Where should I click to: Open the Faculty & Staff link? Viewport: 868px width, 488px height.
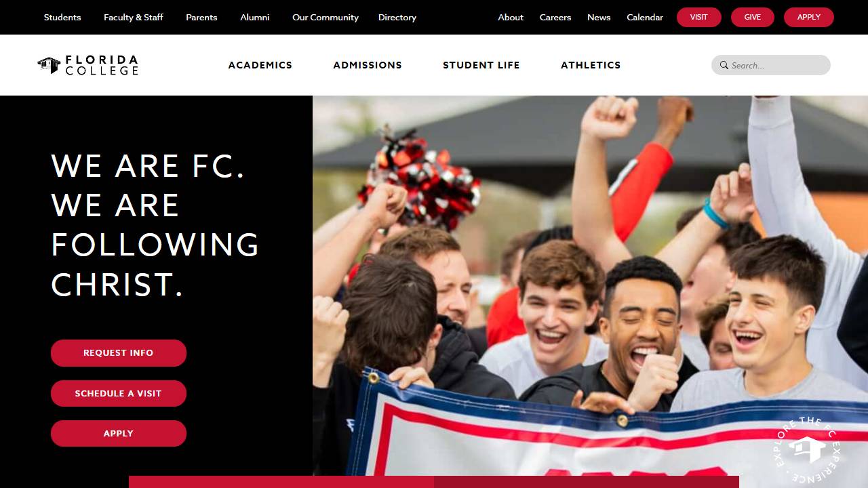134,18
